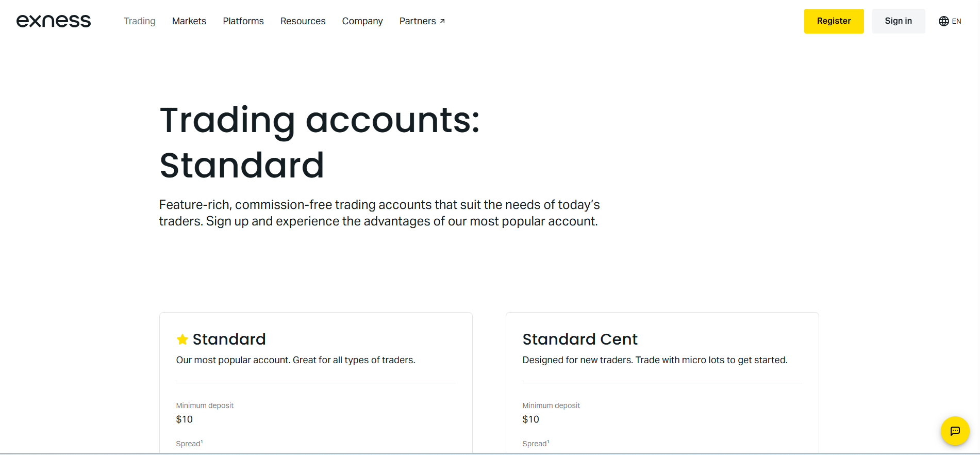Select the EN language switcher
The height and width of the screenshot is (455, 980).
(x=950, y=21)
